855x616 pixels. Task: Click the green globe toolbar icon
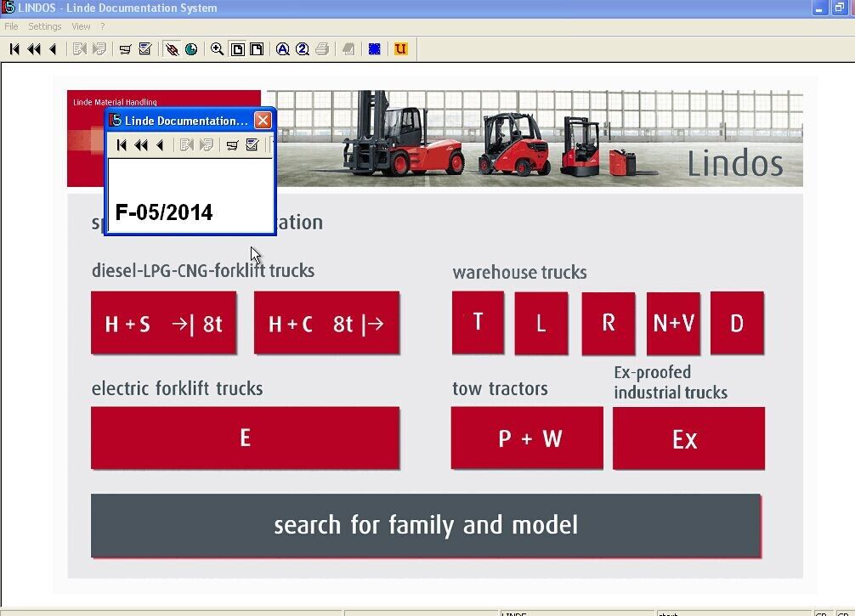click(x=191, y=49)
